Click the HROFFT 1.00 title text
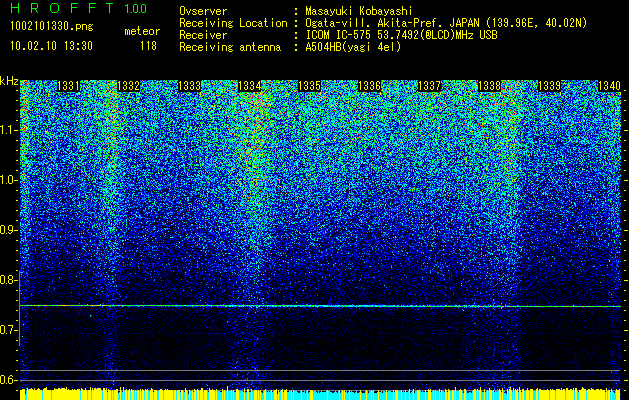Screen dimensions: 629x400 (79, 8)
